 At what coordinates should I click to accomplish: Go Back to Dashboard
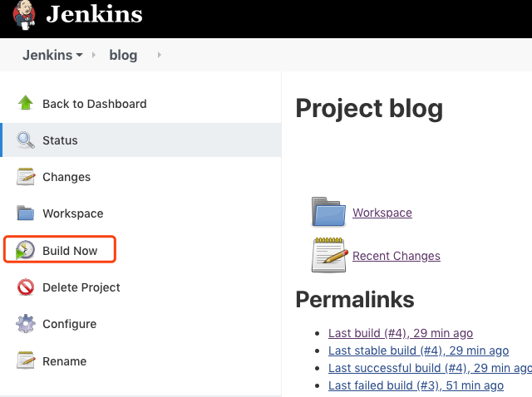pos(95,104)
